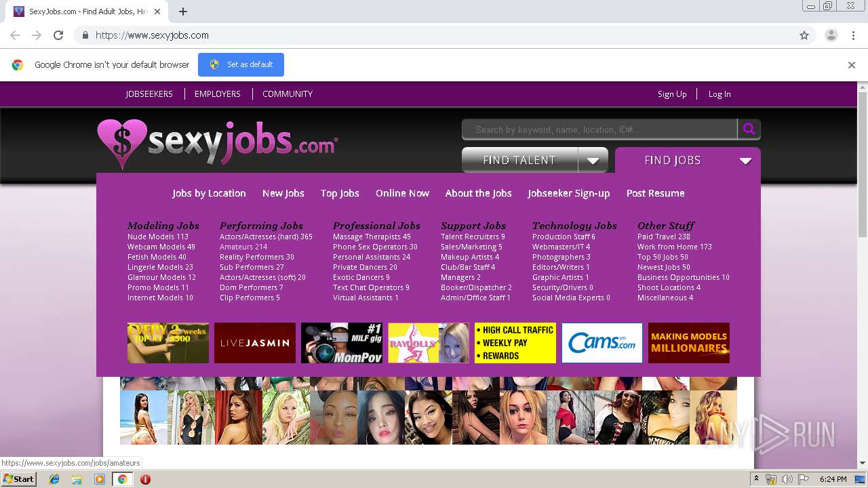Screen dimensions: 868x488
Task: Open Paid Travel 238 listing
Action: [664, 237]
